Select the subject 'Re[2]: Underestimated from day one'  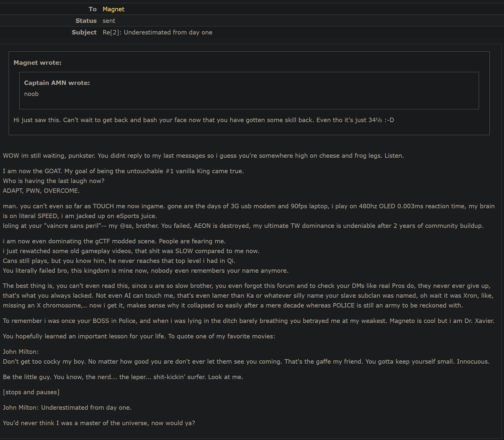tap(157, 32)
